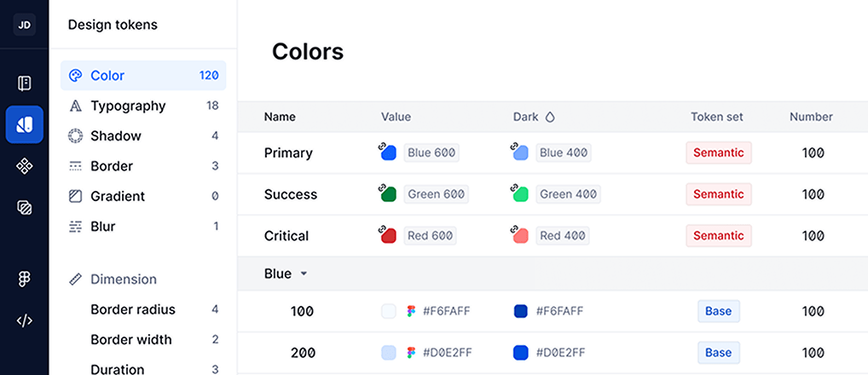868x375 pixels.
Task: Click the Figma icon in sidebar
Action: 25,280
